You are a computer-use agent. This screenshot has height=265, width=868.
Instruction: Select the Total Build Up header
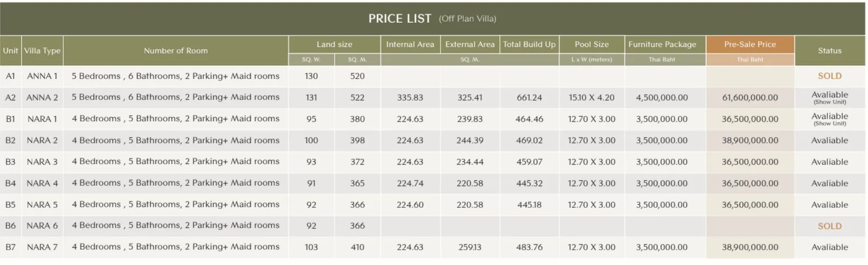point(529,45)
